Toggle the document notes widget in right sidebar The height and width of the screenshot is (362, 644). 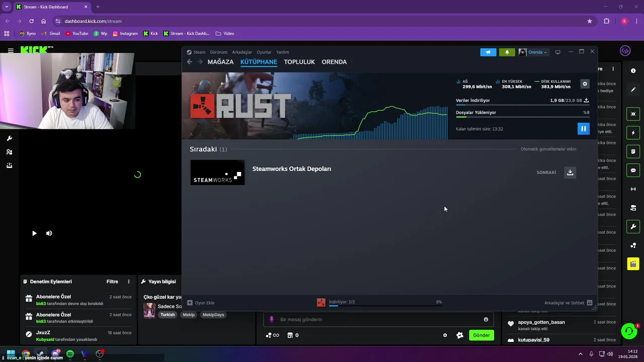coord(633,151)
